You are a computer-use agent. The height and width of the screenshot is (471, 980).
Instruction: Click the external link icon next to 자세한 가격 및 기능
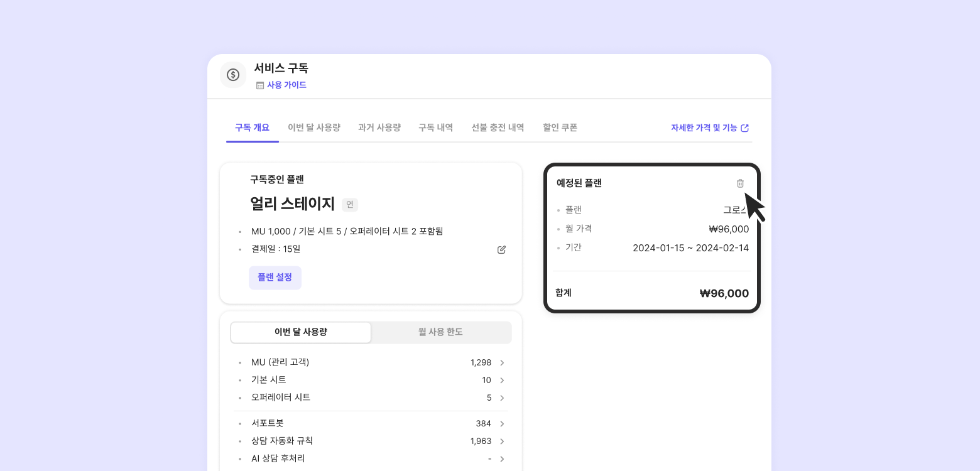coord(745,128)
